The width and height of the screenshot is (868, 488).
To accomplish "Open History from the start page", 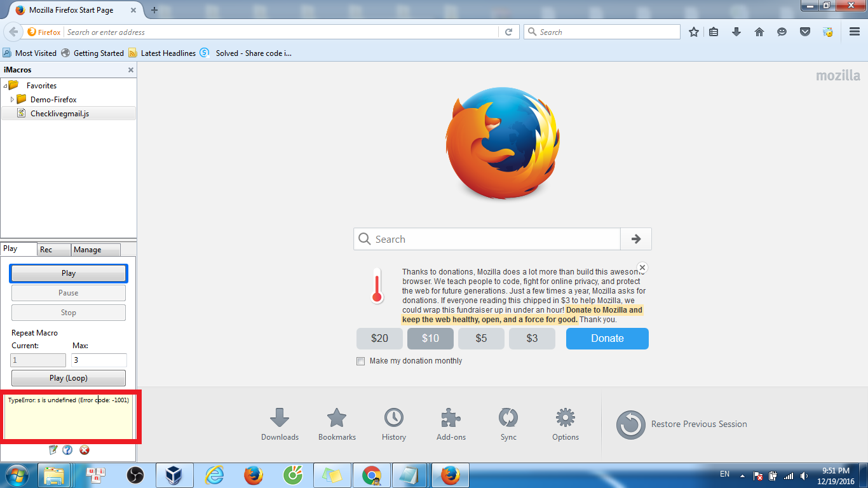I will [394, 424].
